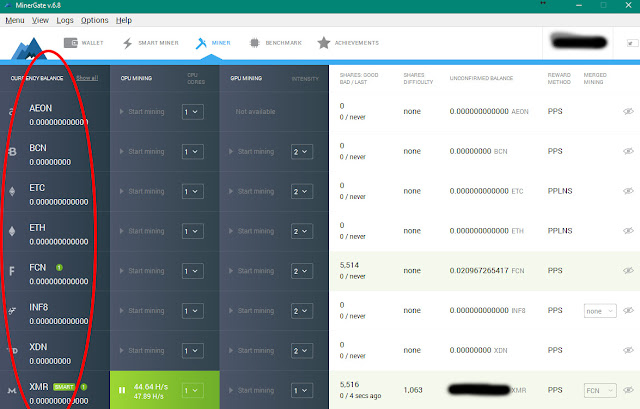Open ETH CPU cores dropdown

click(x=193, y=231)
